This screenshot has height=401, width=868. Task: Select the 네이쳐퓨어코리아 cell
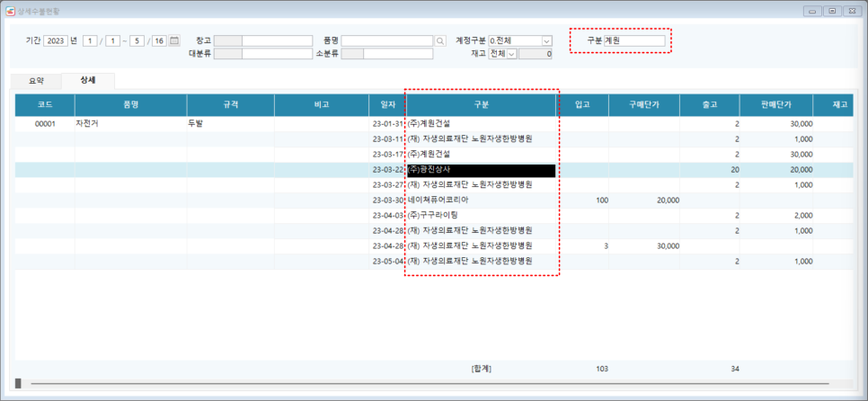[481, 200]
